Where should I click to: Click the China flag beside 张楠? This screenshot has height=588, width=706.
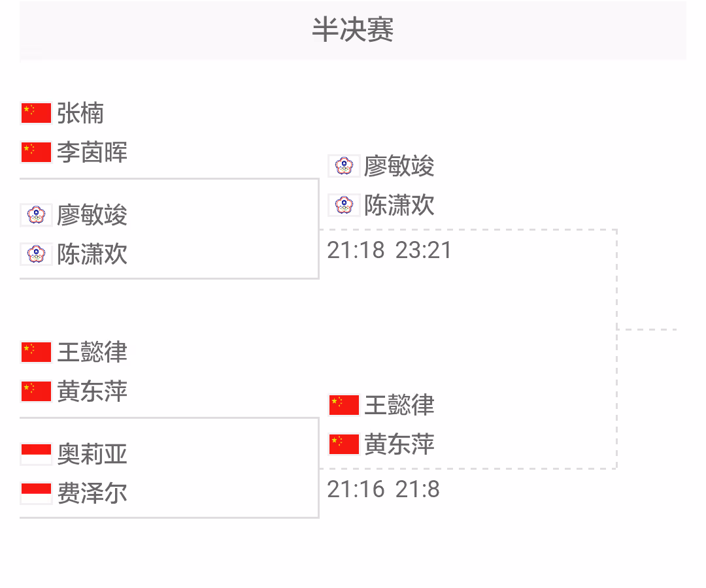[x=36, y=112]
